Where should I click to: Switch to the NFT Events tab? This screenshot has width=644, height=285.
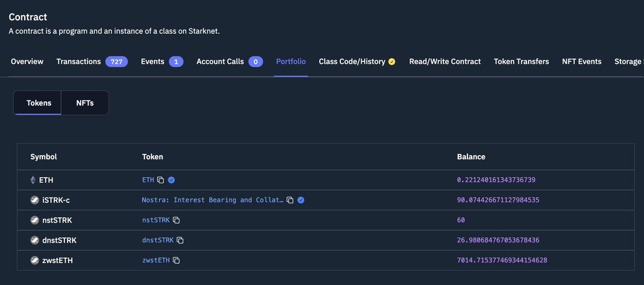(x=582, y=62)
